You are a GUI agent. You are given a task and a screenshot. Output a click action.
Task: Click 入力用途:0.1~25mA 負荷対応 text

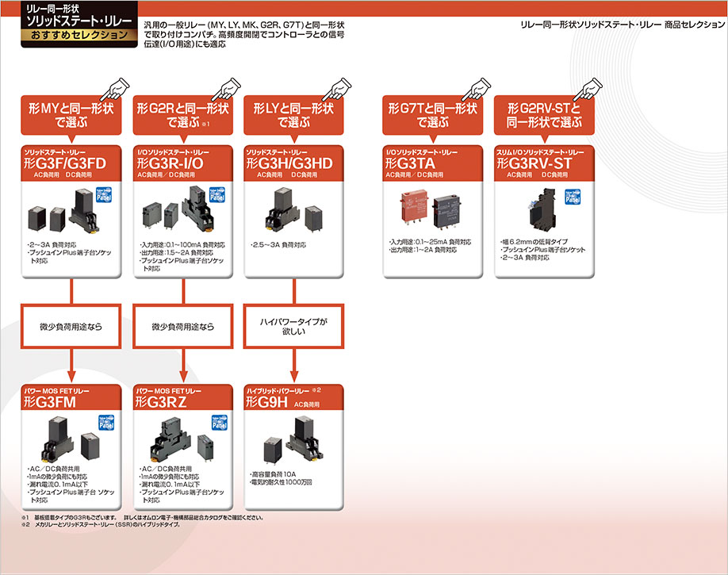[431, 242]
